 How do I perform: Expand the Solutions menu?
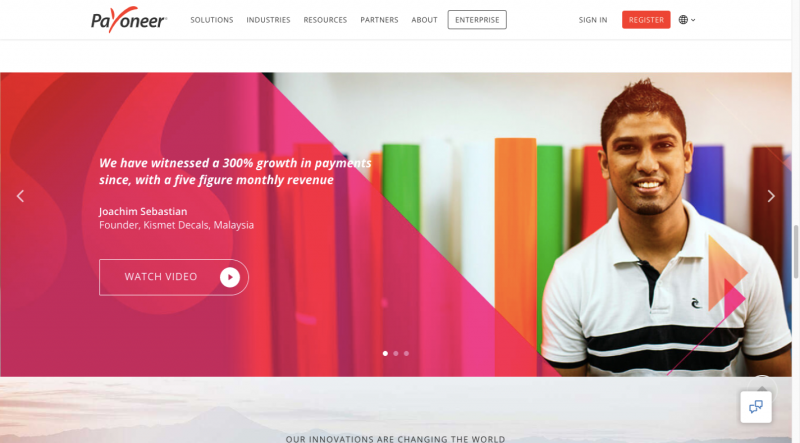[212, 20]
